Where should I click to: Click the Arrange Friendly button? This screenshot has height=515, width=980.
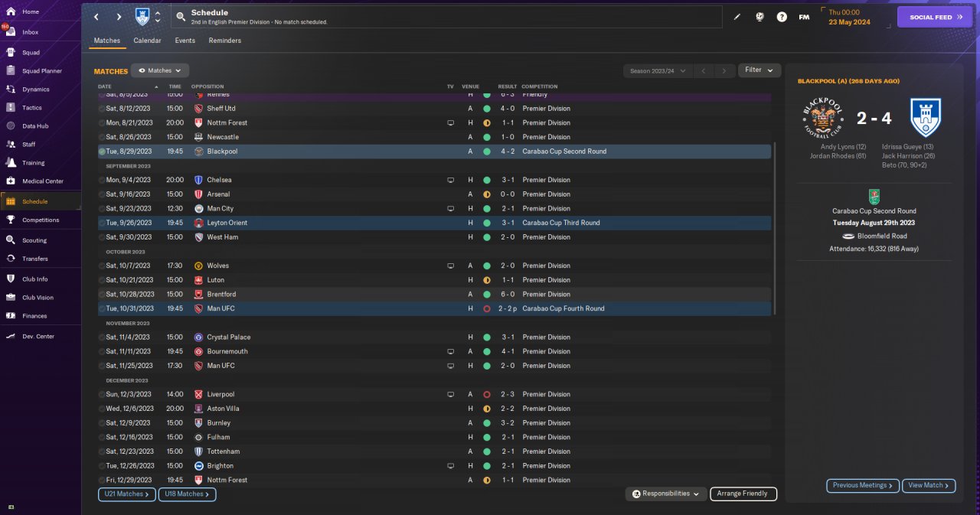(x=743, y=494)
